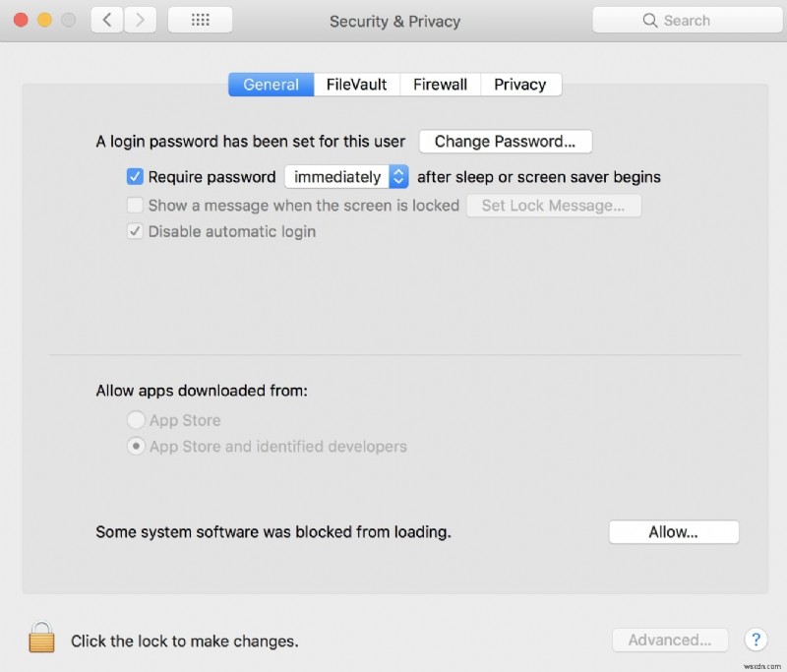Enable Show a message when screen is locked
787x672 pixels.
(x=135, y=205)
